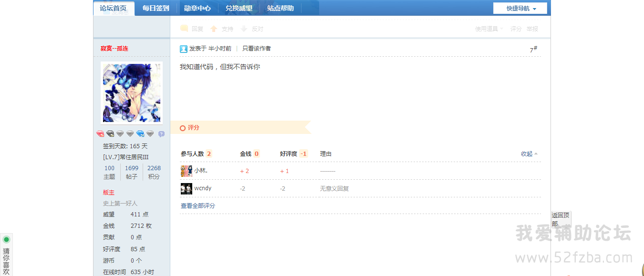Click the 好评度 85 点 value
Screen dimensions: 644x276
pyautogui.click(x=138, y=249)
